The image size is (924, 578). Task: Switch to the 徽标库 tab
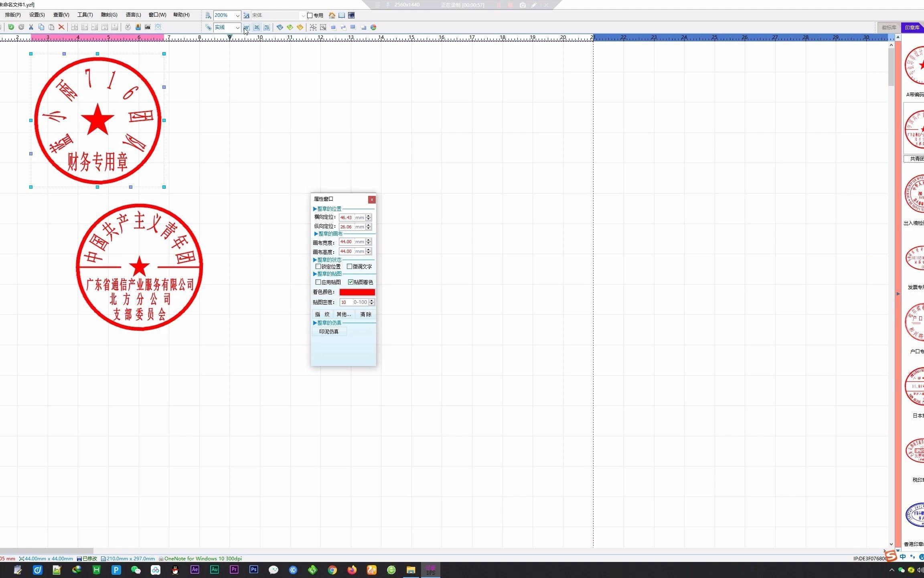coord(889,27)
